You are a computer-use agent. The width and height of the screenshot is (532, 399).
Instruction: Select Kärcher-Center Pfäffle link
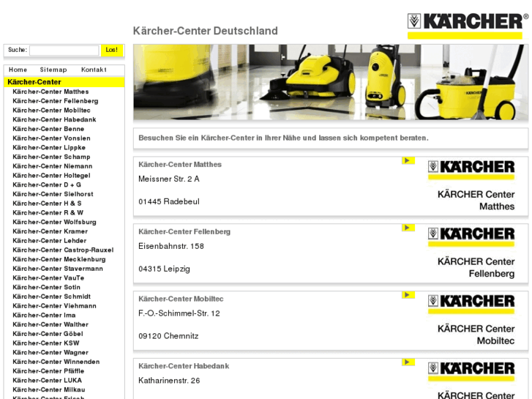48,371
